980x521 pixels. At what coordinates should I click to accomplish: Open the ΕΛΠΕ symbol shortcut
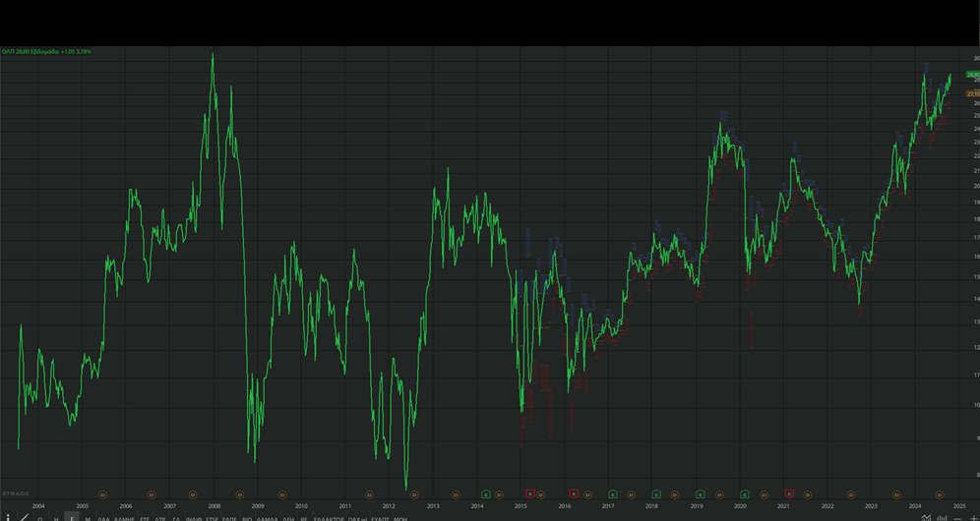point(229,518)
